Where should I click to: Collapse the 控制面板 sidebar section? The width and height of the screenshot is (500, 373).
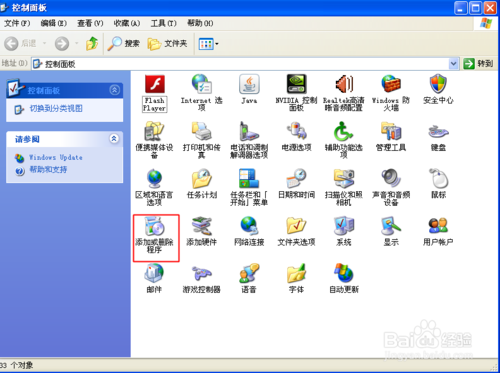(115, 90)
